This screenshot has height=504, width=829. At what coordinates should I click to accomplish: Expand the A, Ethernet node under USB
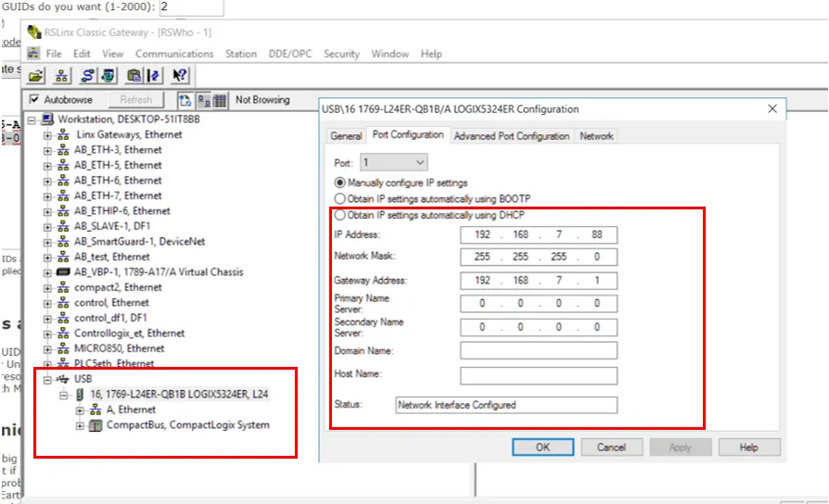coord(80,409)
